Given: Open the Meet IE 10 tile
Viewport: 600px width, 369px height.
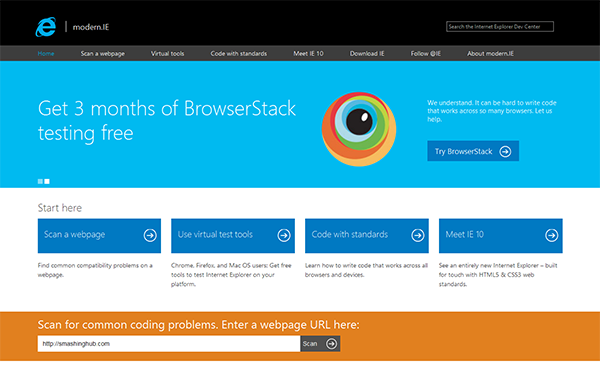Looking at the screenshot, I should [x=501, y=236].
